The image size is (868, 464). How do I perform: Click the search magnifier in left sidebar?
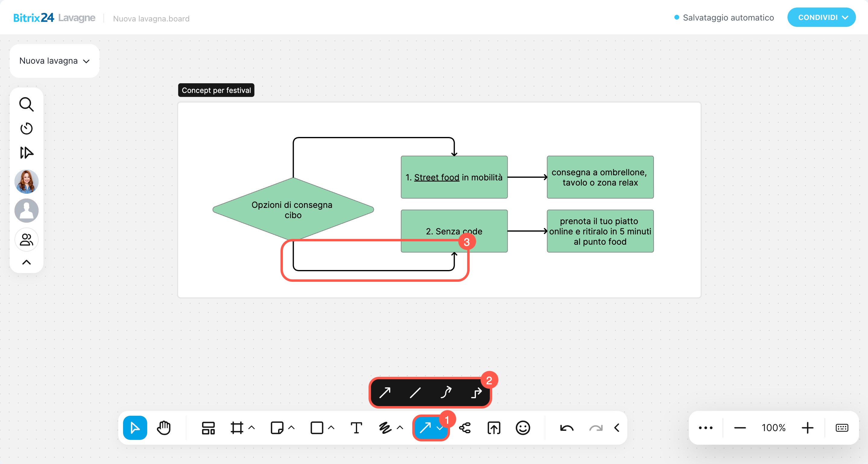(26, 104)
